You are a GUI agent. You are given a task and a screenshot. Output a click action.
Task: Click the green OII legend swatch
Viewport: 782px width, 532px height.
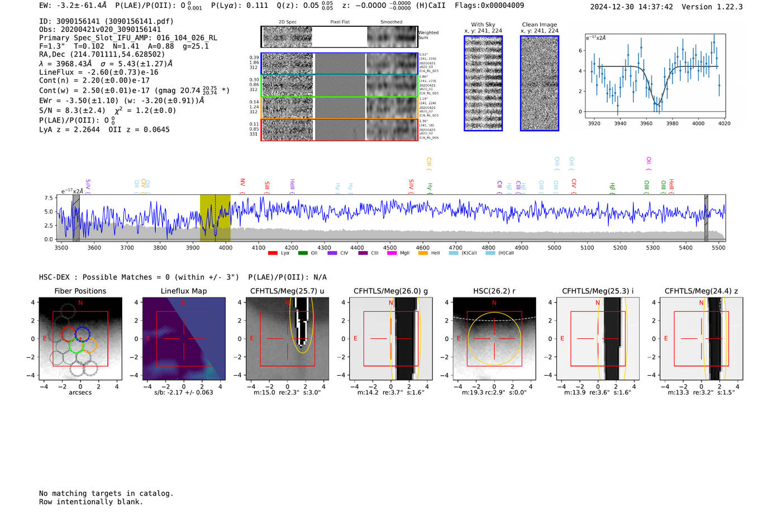(x=303, y=253)
